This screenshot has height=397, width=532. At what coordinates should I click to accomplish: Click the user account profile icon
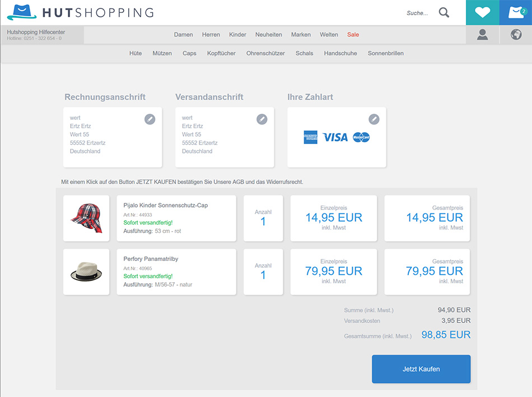(x=482, y=35)
